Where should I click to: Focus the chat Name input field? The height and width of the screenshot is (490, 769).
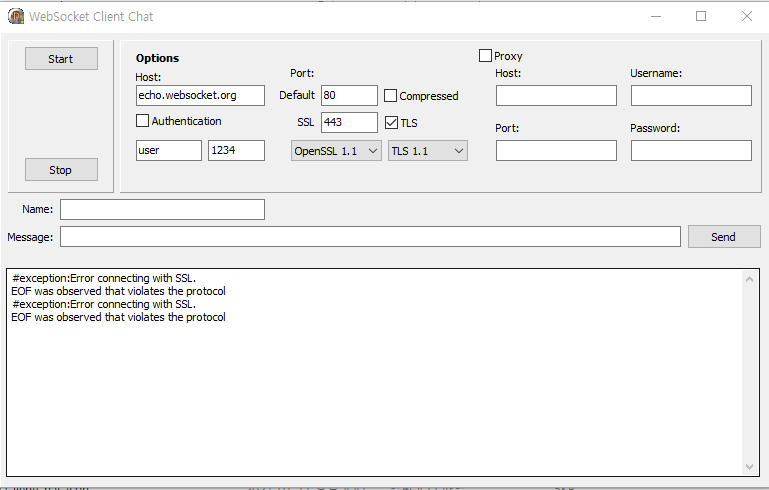pyautogui.click(x=162, y=209)
